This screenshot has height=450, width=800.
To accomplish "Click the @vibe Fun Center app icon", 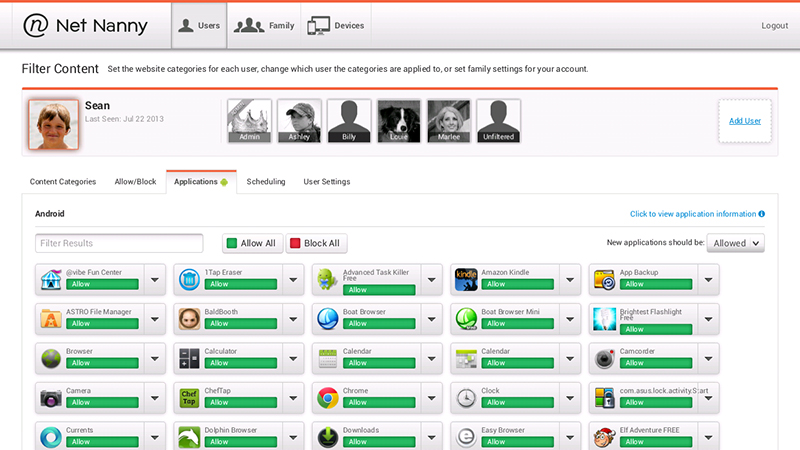I will (x=51, y=280).
